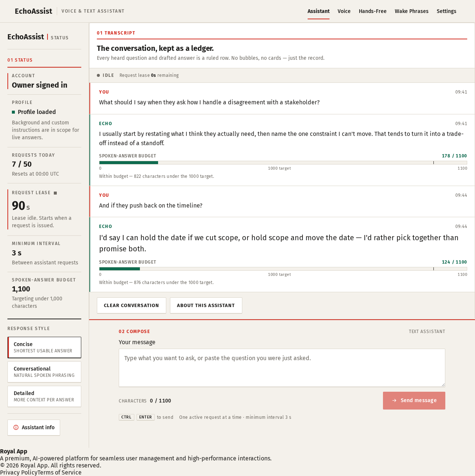Click the 178 / 1100 budget progress bar
This screenshot has height=476, width=475.
point(283,163)
